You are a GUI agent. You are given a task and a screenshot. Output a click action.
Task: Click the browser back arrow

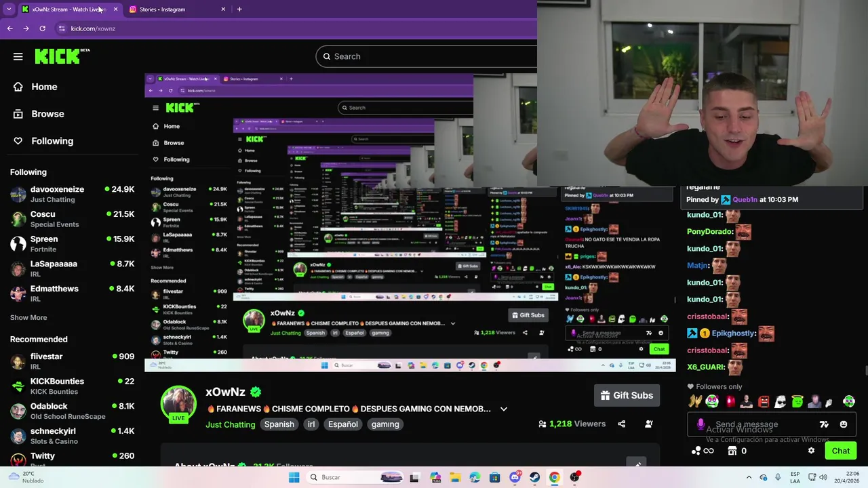point(9,28)
